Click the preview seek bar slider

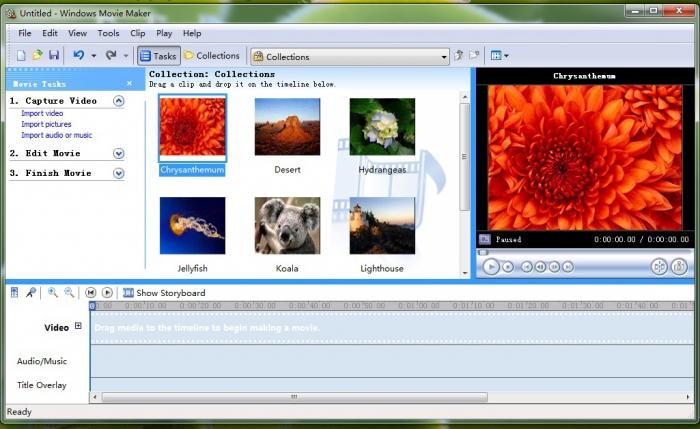pyautogui.click(x=483, y=252)
